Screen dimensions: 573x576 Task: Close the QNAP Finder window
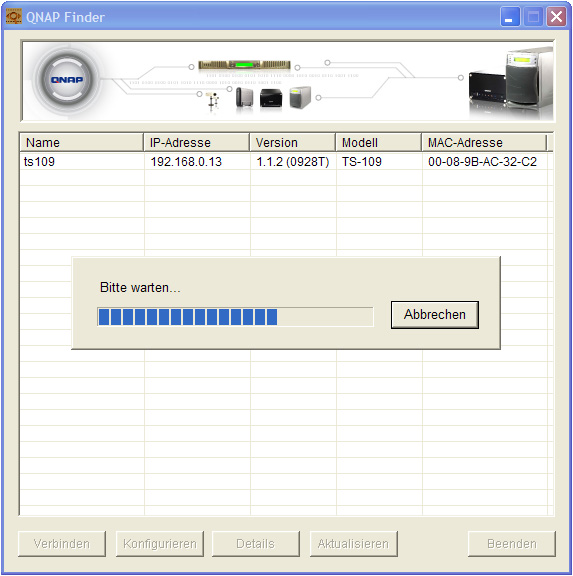tap(556, 17)
